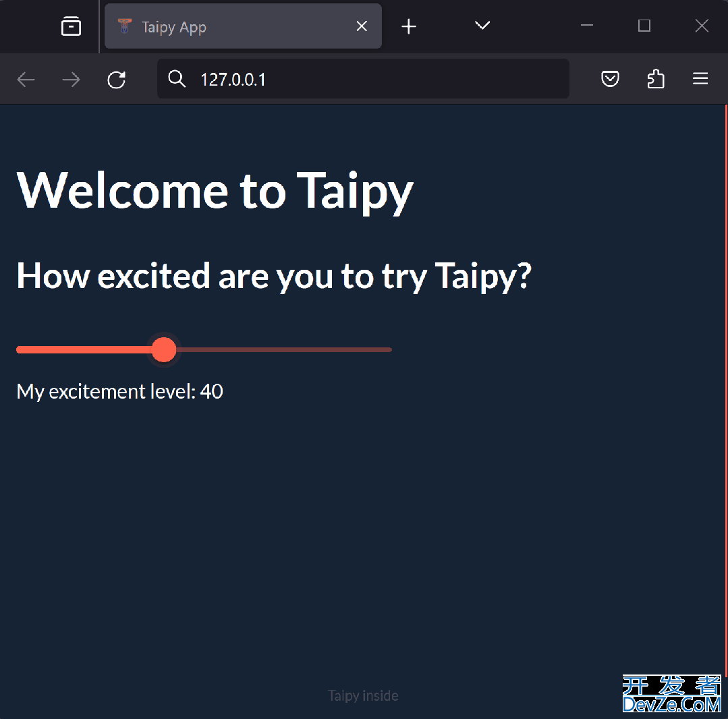
Task: Click the Taipy favicon in tab
Action: tap(124, 26)
